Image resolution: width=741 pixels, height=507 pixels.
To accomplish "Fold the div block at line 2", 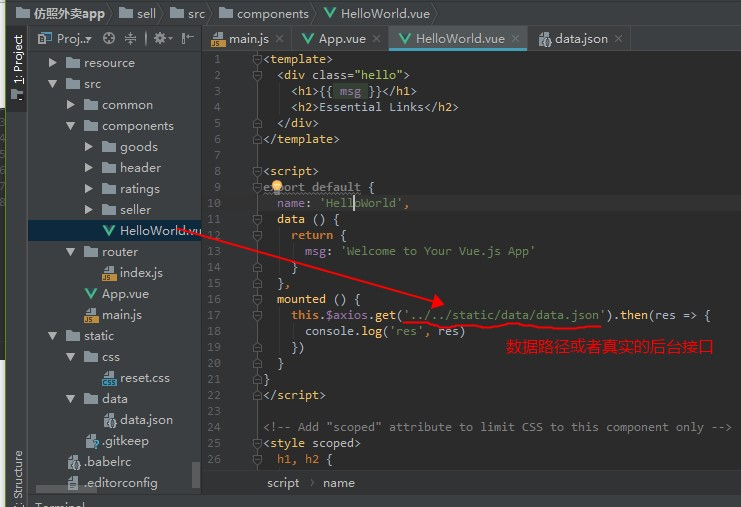I will 257,75.
